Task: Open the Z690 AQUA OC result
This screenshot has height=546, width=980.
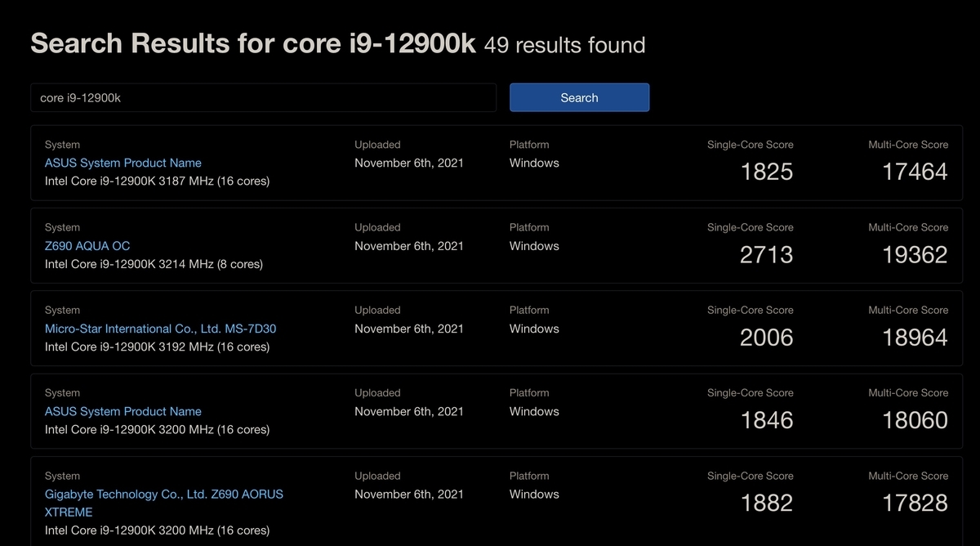Action: tap(87, 246)
